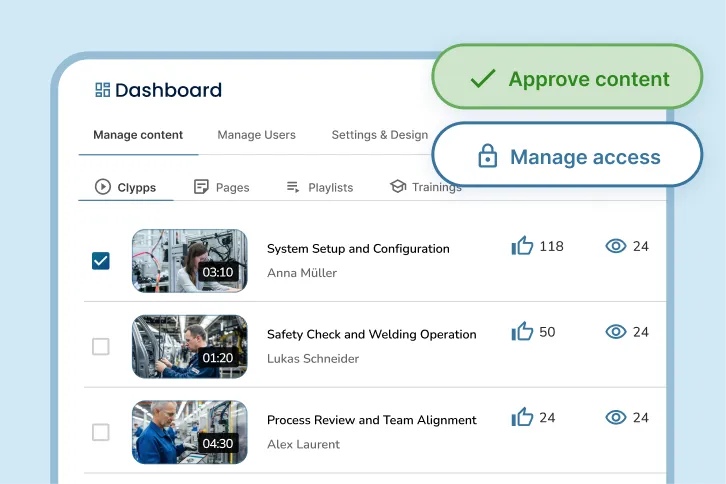The width and height of the screenshot is (726, 484).
Task: Like System Setup and Configuration via thumbs-up
Action: click(x=522, y=245)
